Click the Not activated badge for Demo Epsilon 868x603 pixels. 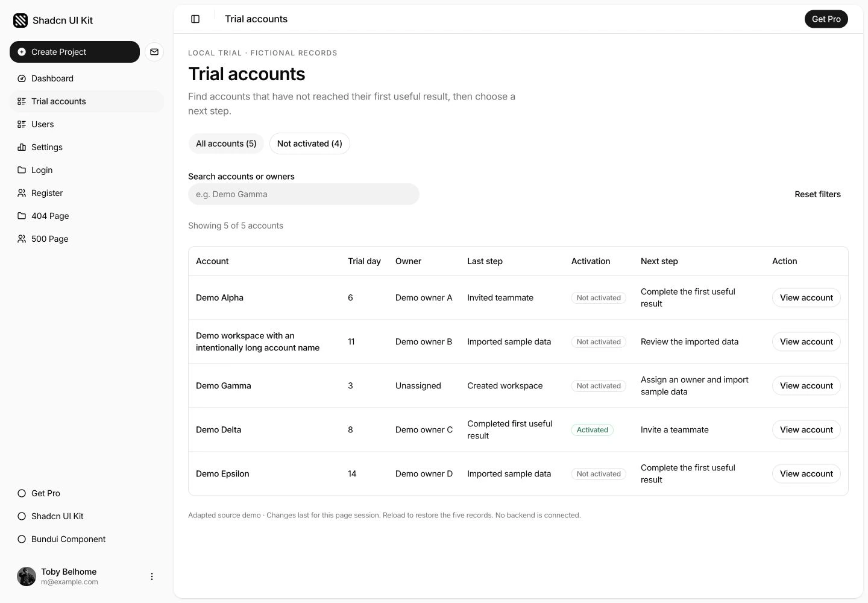pyautogui.click(x=599, y=474)
